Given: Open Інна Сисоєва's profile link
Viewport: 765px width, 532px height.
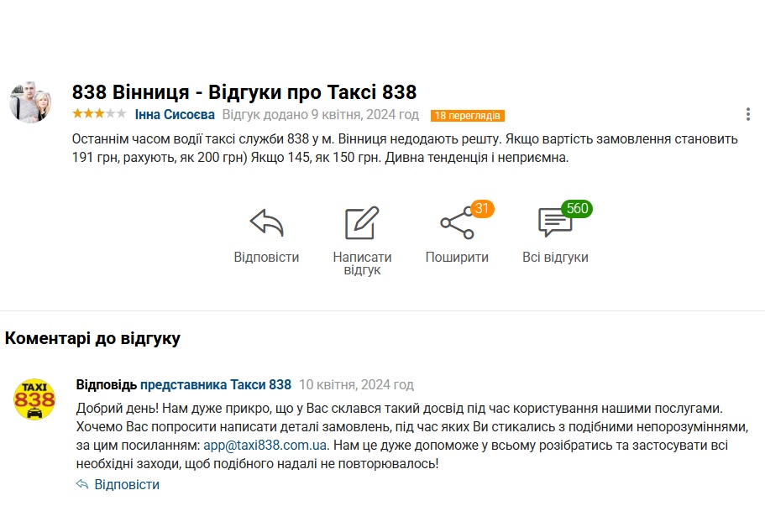Looking at the screenshot, I should (175, 115).
